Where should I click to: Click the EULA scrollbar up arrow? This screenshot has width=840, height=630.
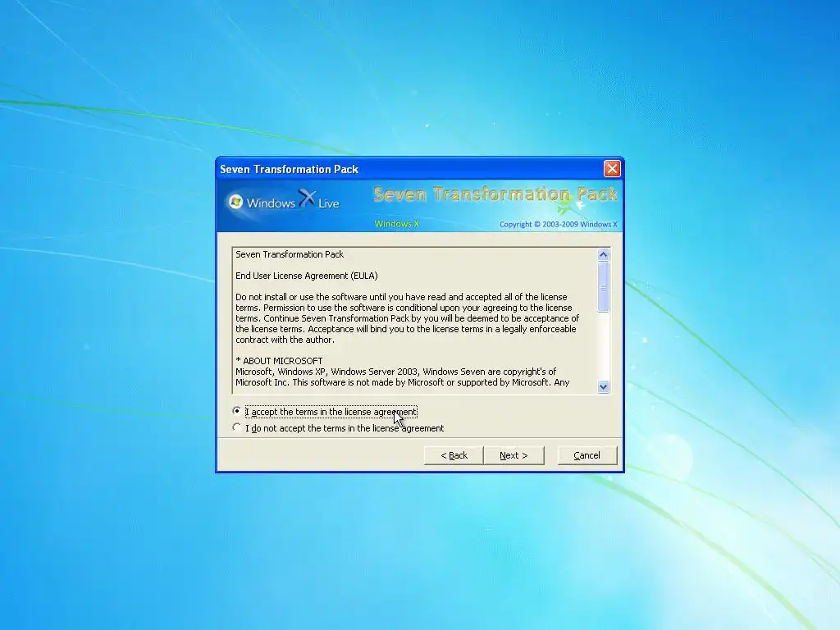pos(603,255)
